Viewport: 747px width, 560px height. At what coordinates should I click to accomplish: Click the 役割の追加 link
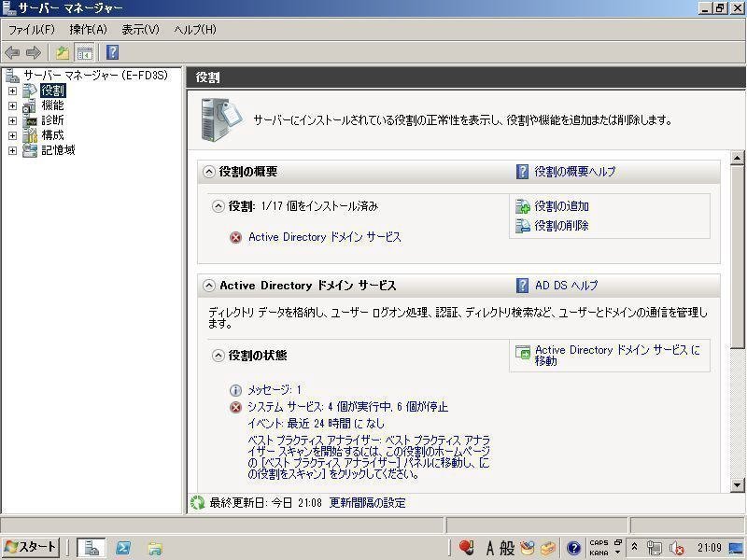point(562,206)
